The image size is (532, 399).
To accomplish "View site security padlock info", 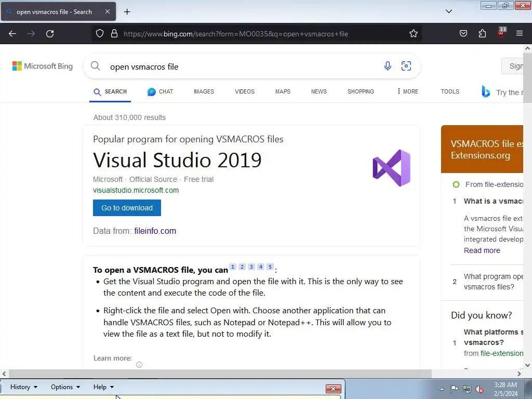I will [114, 34].
